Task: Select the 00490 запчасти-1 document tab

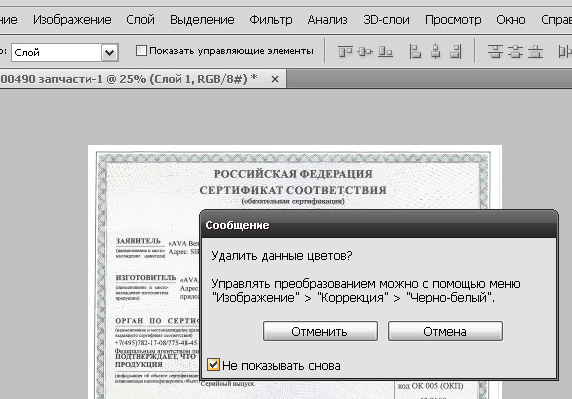Action: coord(129,79)
